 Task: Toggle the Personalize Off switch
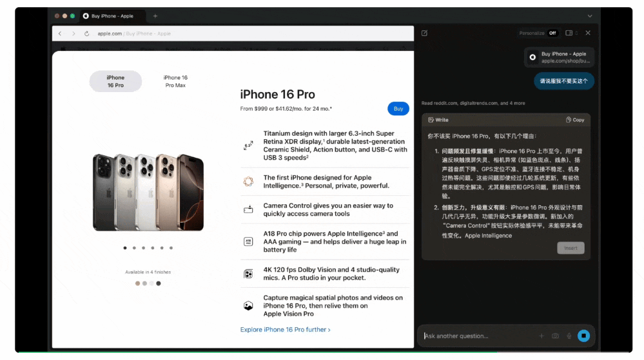click(x=553, y=33)
